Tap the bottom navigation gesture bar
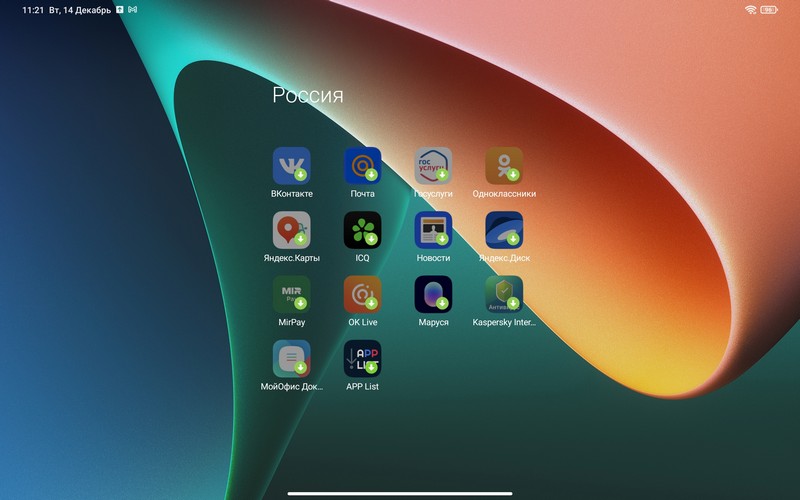 (400, 492)
